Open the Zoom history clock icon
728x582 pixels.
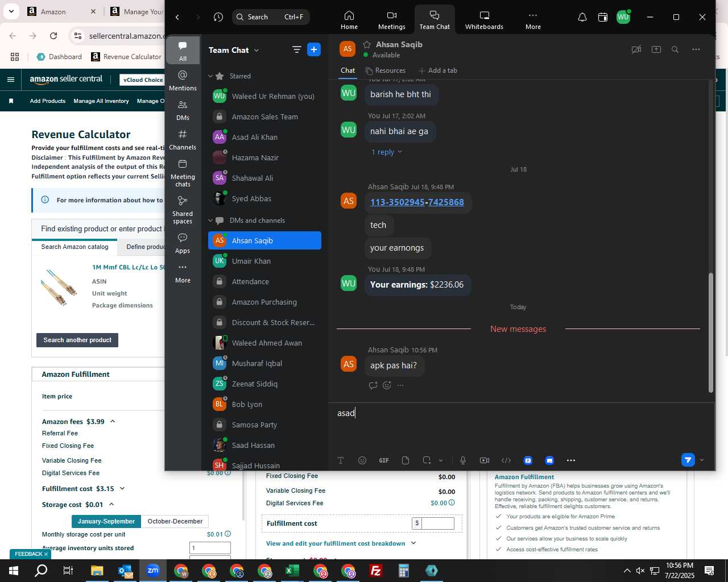click(x=218, y=17)
